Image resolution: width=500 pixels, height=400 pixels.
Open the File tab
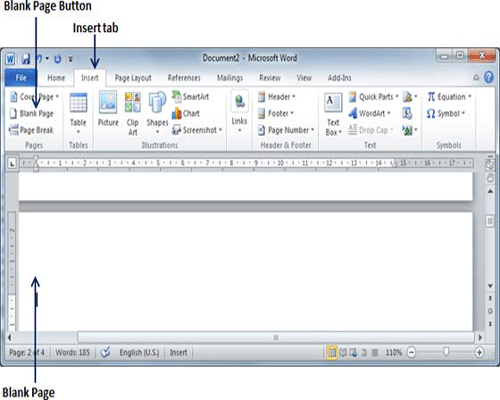(21, 78)
